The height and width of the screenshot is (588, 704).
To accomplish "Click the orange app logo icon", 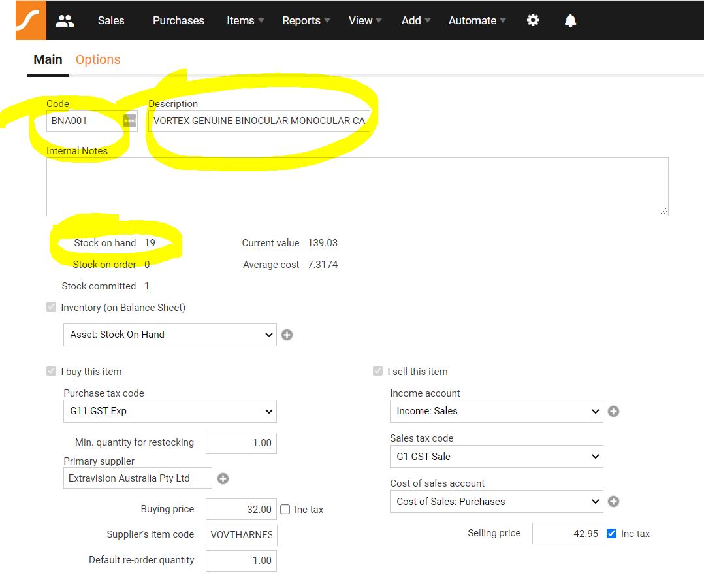I will click(31, 20).
